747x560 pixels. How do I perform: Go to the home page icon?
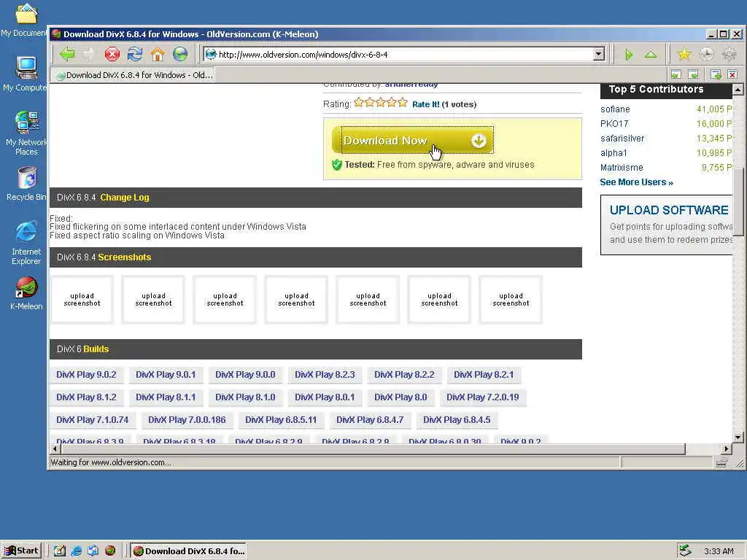pos(158,54)
